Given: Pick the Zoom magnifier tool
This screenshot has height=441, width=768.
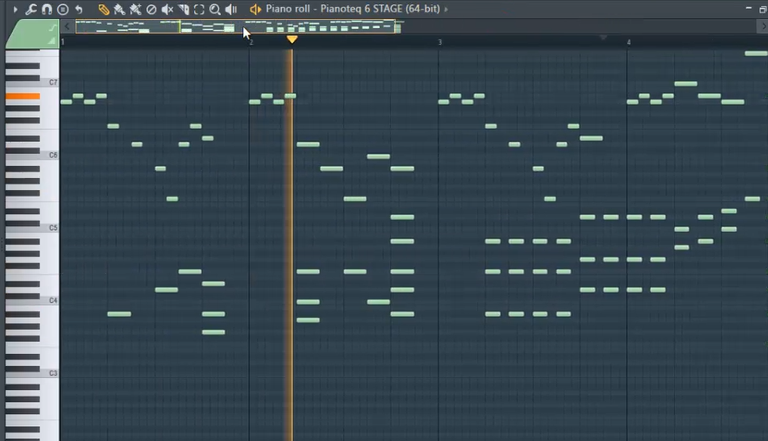Looking at the screenshot, I should (215, 9).
